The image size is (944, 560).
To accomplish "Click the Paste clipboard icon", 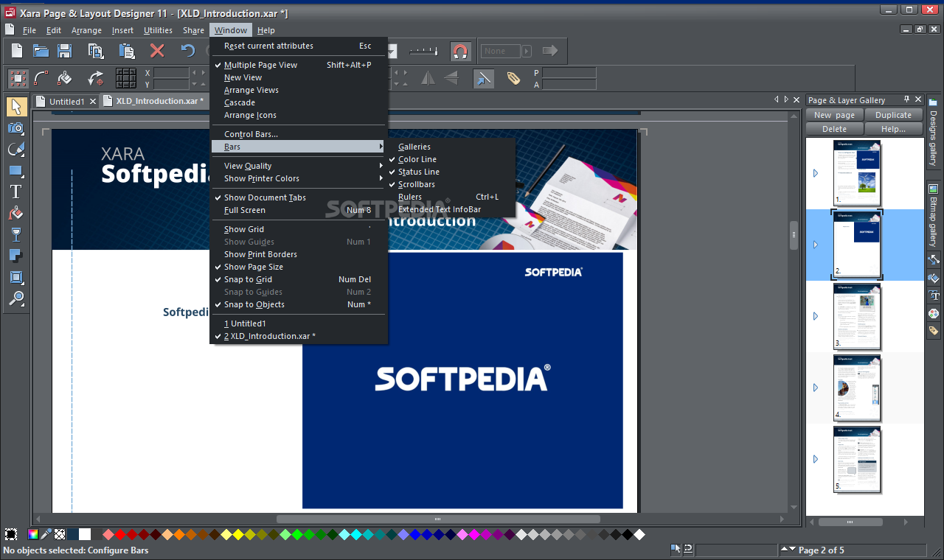I will (126, 51).
